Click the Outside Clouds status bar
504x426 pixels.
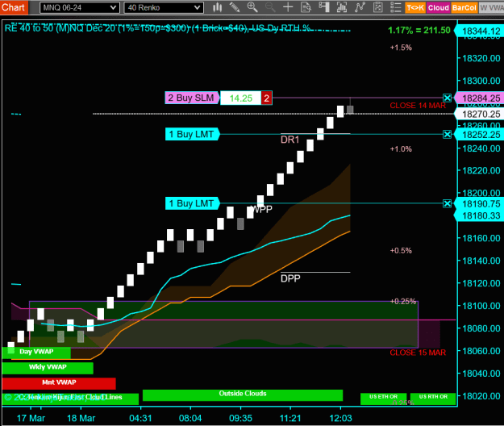click(243, 395)
